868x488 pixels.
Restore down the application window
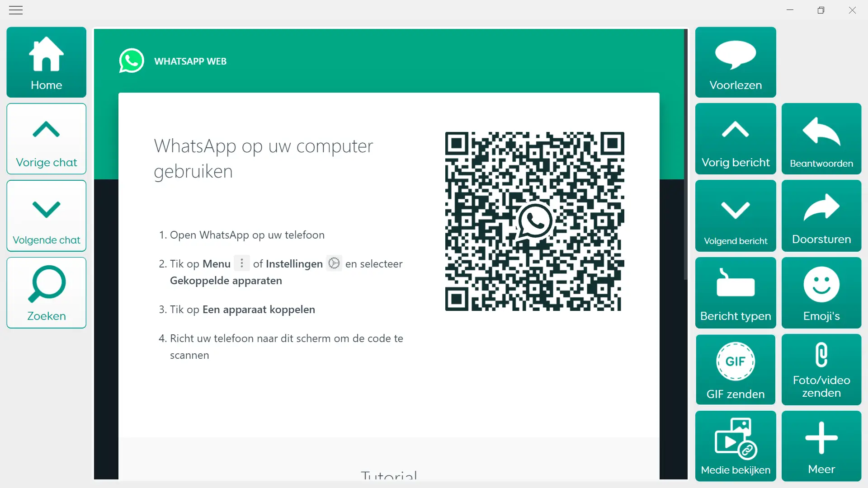pyautogui.click(x=821, y=10)
